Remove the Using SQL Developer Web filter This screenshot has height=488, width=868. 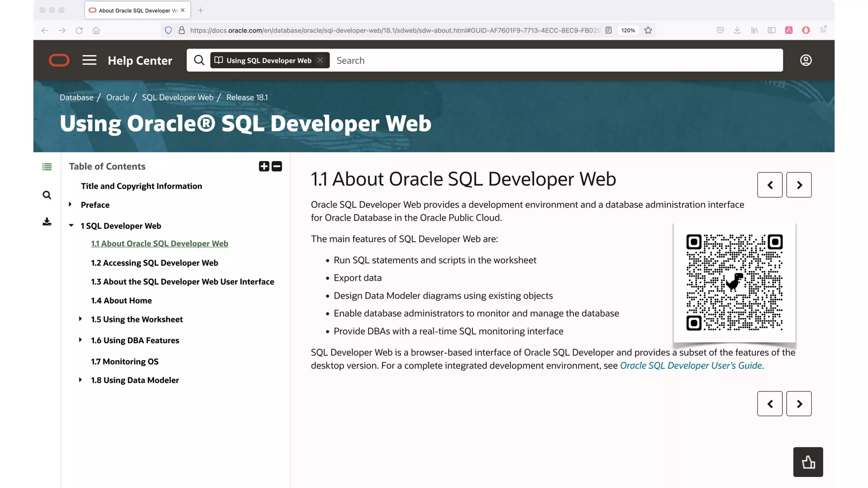pos(320,60)
